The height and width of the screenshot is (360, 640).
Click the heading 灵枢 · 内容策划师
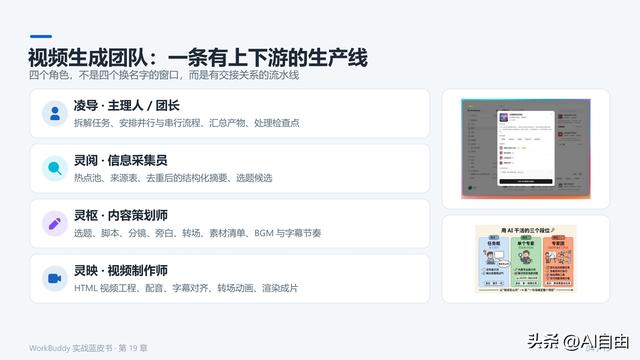[120, 216]
